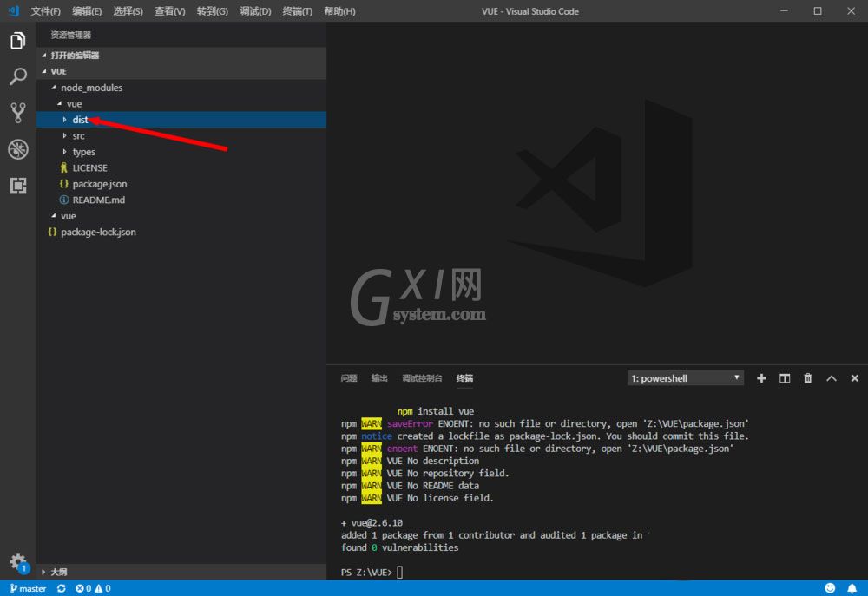Open the 文件(F) menu
This screenshot has width=868, height=596.
pos(45,11)
